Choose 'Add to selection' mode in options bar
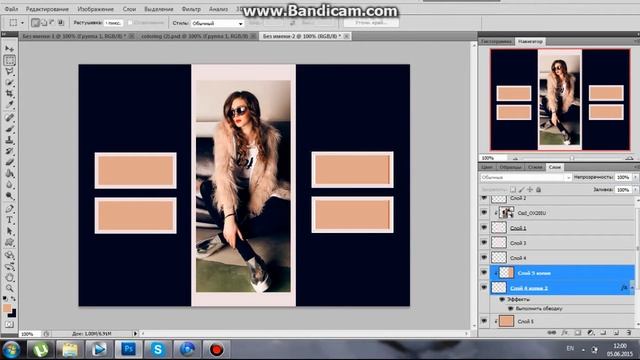Viewport: 640px width, 360px height. (x=44, y=23)
